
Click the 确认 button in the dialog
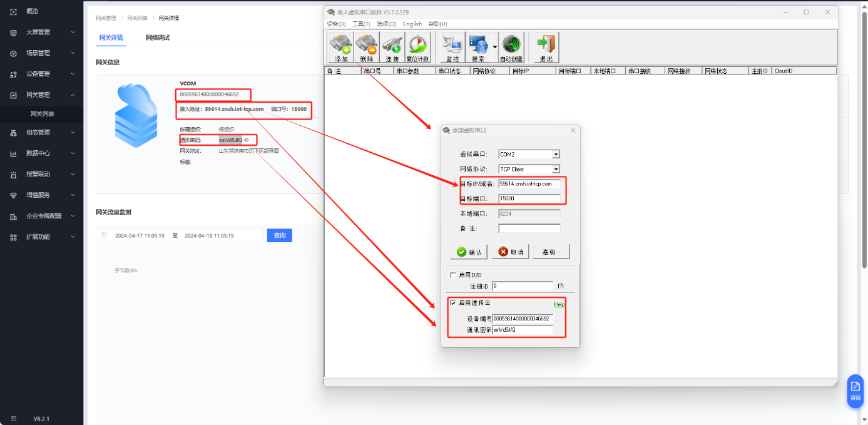(469, 252)
